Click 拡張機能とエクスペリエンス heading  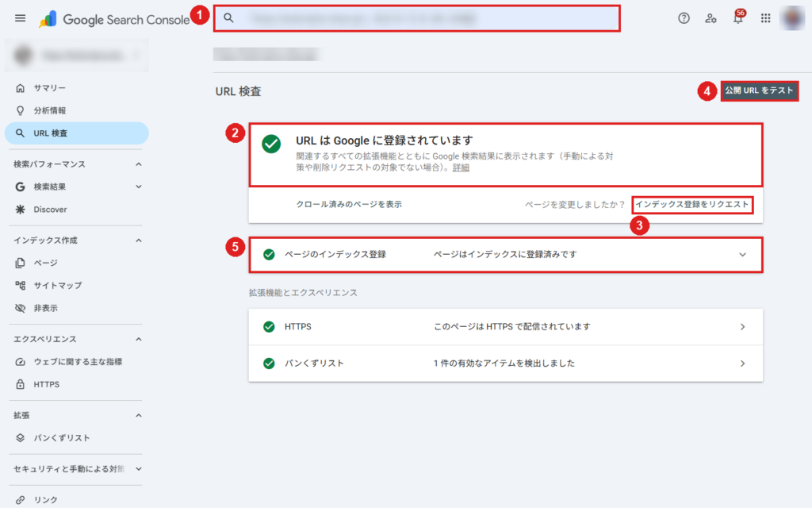click(x=303, y=293)
